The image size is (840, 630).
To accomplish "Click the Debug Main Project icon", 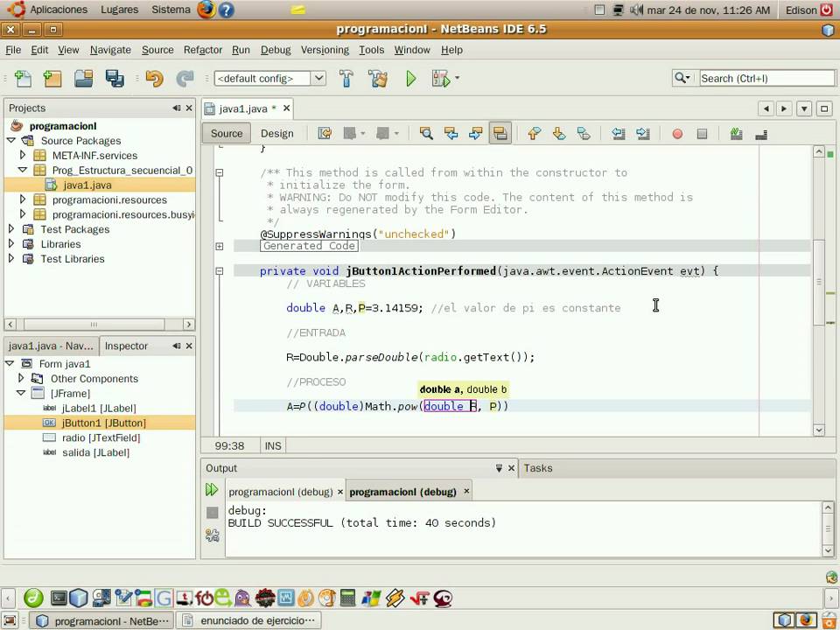I will pyautogui.click(x=441, y=79).
